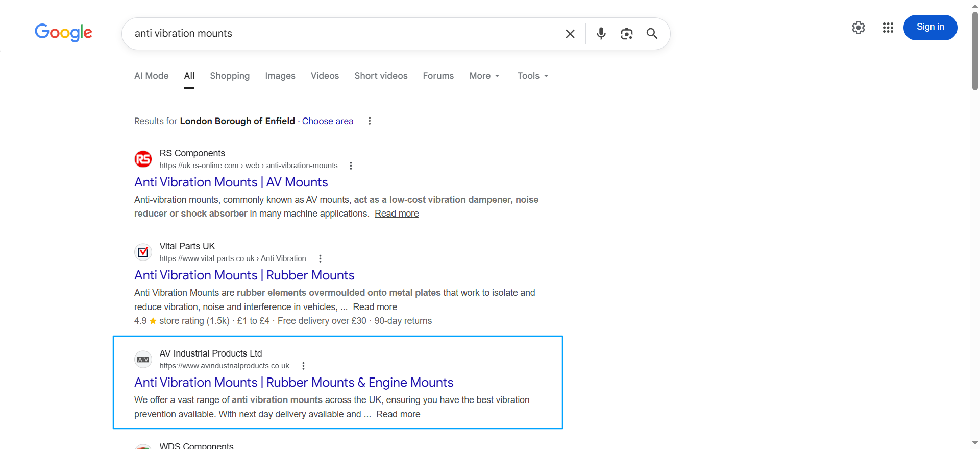
Task: Open location results options menu
Action: coord(370,121)
